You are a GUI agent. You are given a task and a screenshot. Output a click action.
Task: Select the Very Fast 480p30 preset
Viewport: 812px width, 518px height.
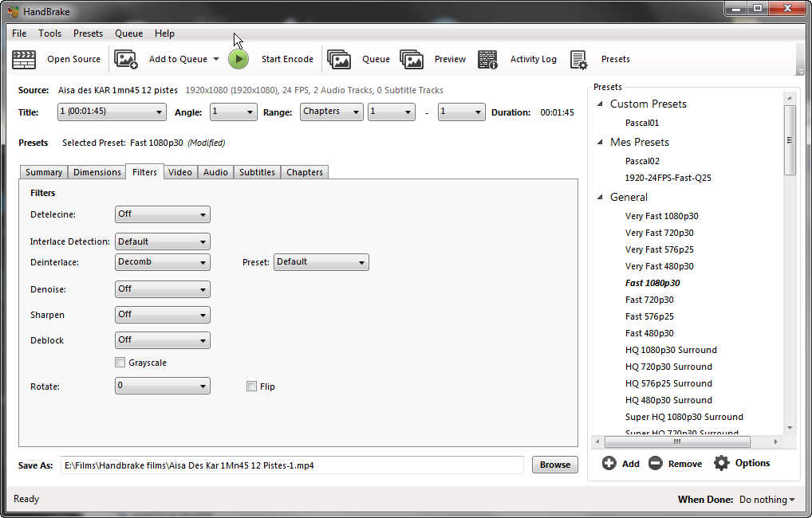(659, 266)
